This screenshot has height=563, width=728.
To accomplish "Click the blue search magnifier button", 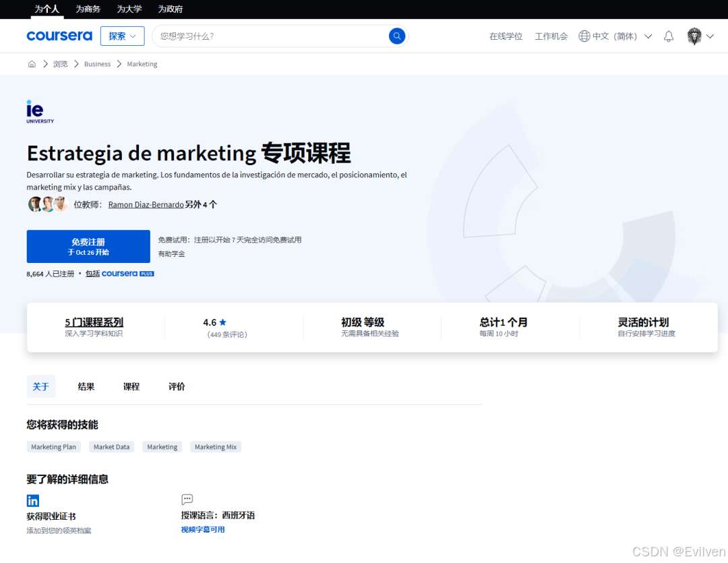I will tap(396, 36).
